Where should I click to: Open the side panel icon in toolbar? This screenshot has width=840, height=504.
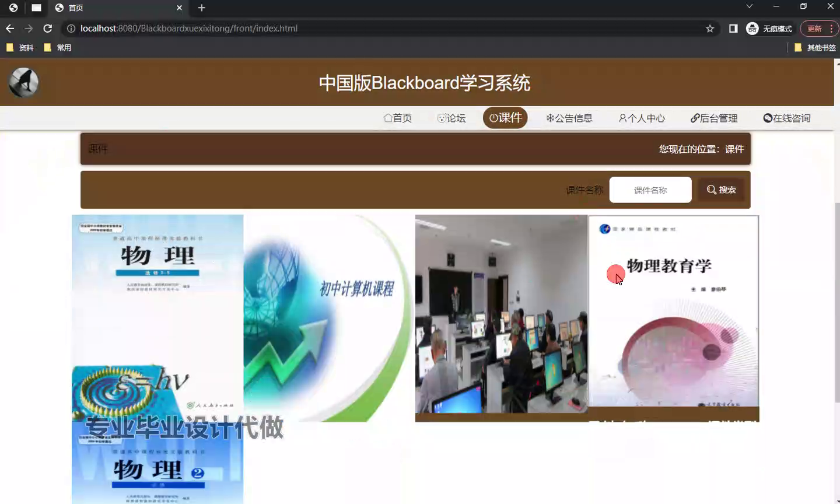point(733,29)
